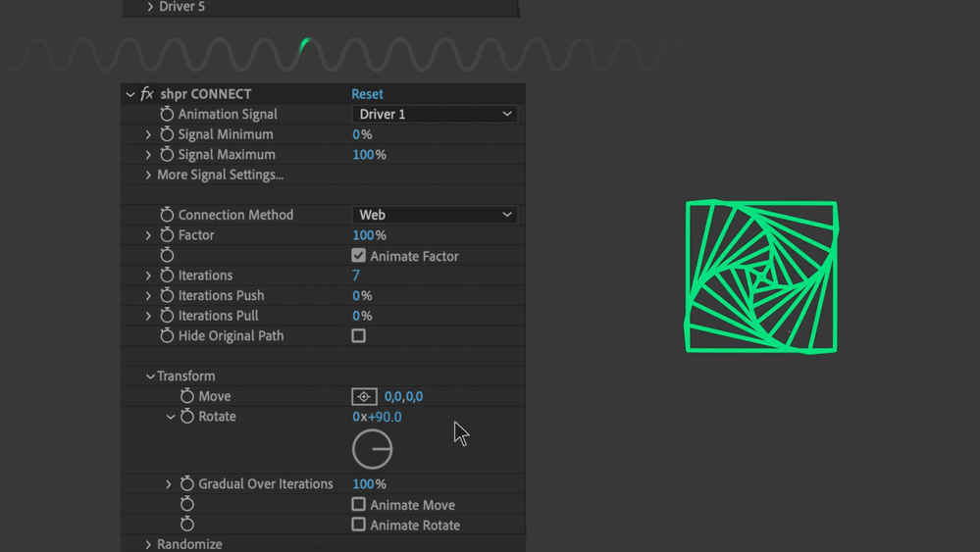Tick the Animate Rotate checkbox
Image resolution: width=980 pixels, height=552 pixels.
tap(359, 525)
